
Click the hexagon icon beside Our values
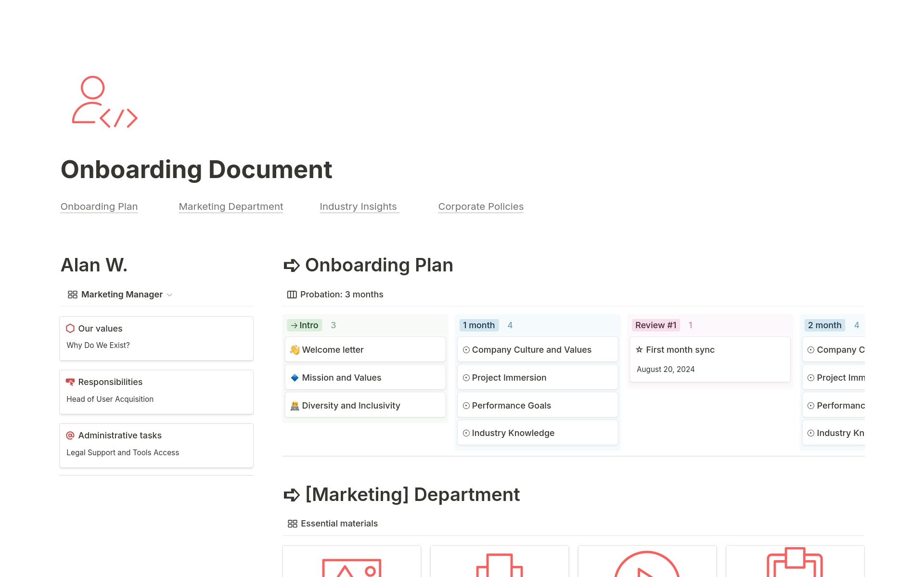pos(70,328)
